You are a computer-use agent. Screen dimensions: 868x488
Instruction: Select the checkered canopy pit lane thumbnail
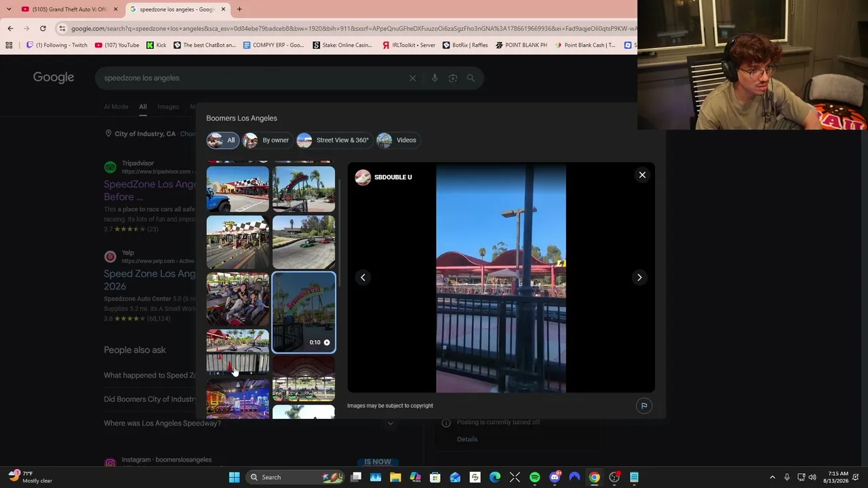pyautogui.click(x=238, y=242)
